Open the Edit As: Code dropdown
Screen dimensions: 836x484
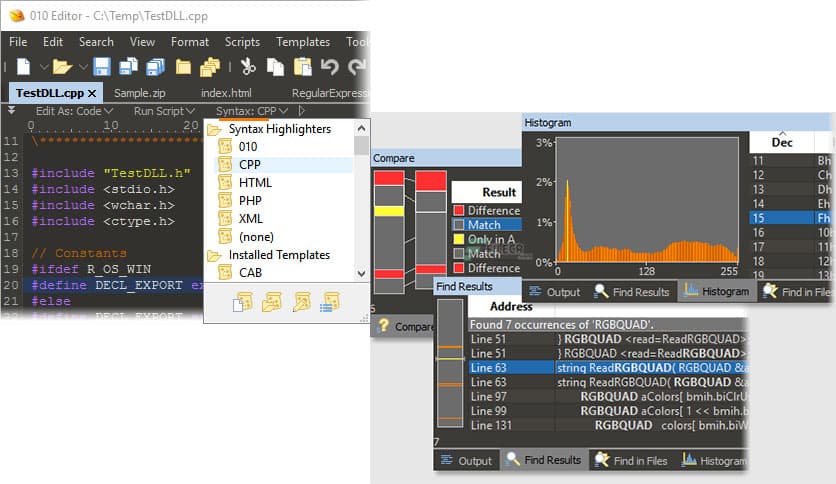74,111
